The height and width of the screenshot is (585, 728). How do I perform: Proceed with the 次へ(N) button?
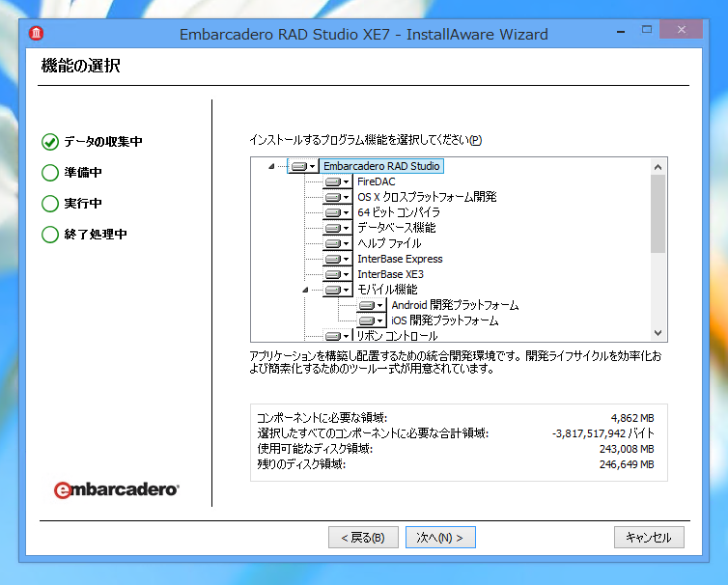click(440, 537)
